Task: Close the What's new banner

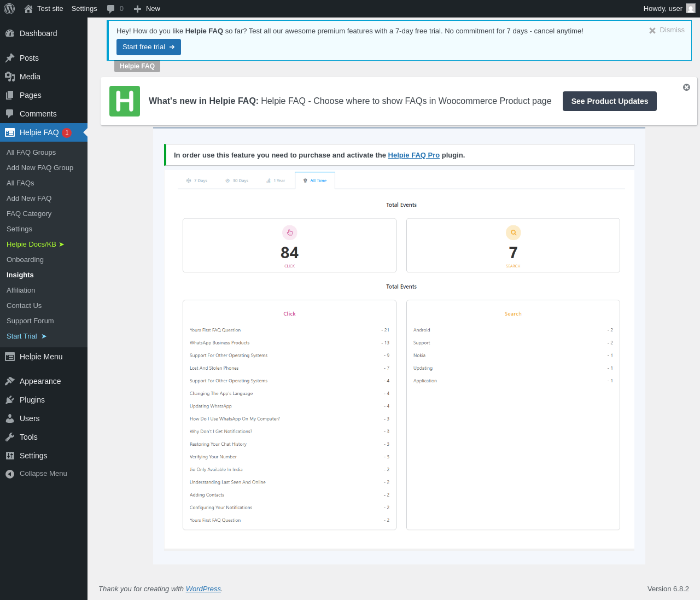Action: point(686,88)
